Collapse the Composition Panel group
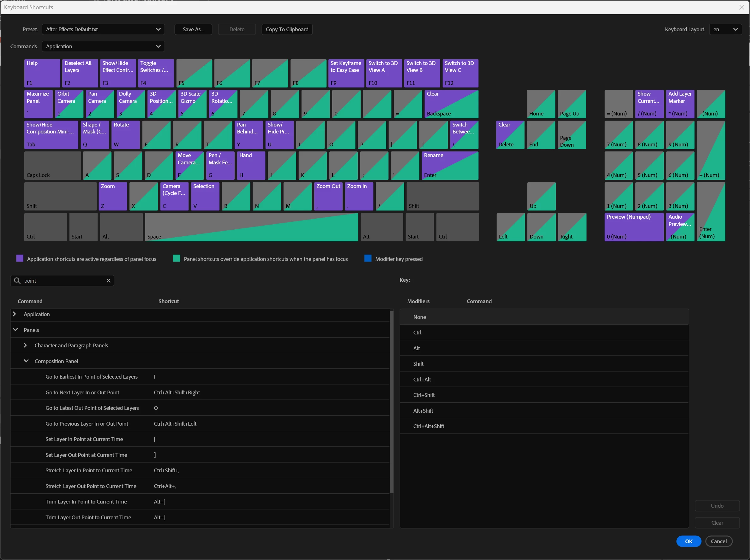The image size is (750, 560). (26, 361)
